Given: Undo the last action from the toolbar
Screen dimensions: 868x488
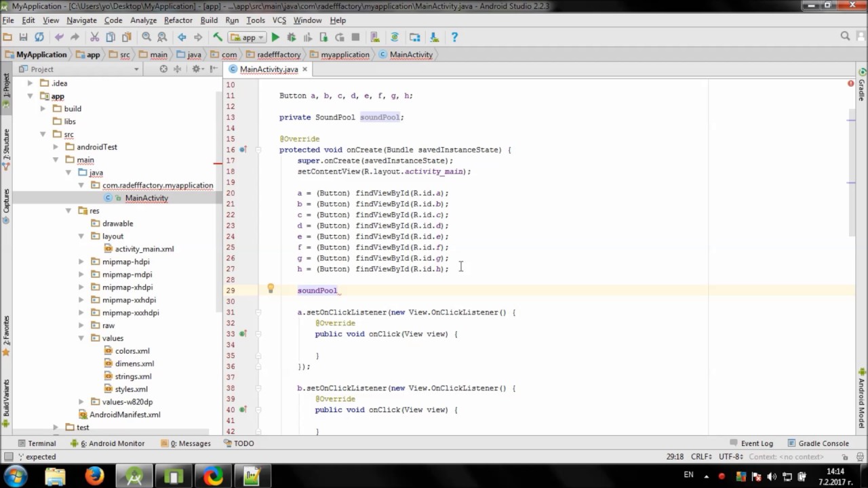Looking at the screenshot, I should [59, 37].
